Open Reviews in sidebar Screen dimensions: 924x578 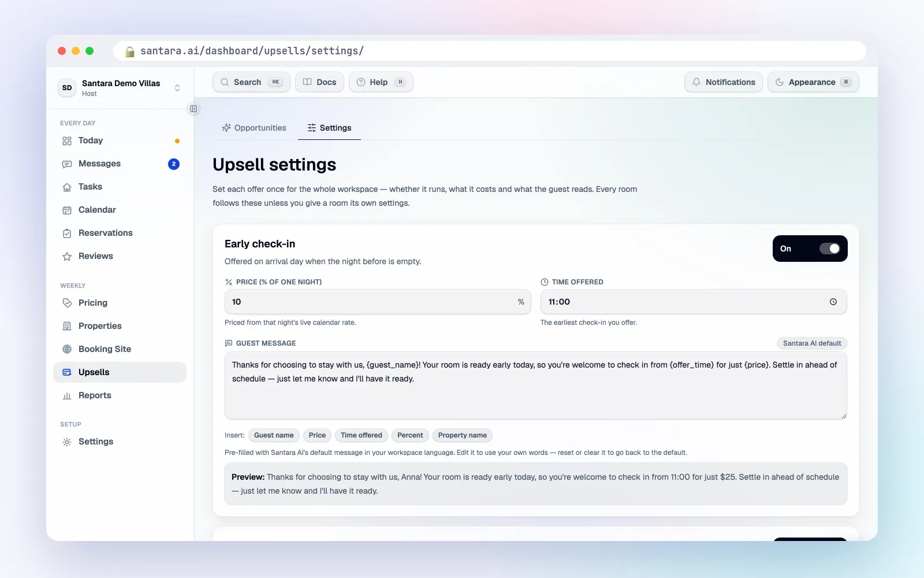120,256
